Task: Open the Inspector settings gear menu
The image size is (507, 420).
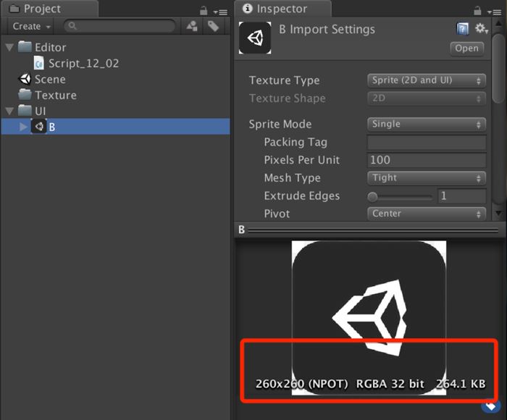Action: click(482, 29)
